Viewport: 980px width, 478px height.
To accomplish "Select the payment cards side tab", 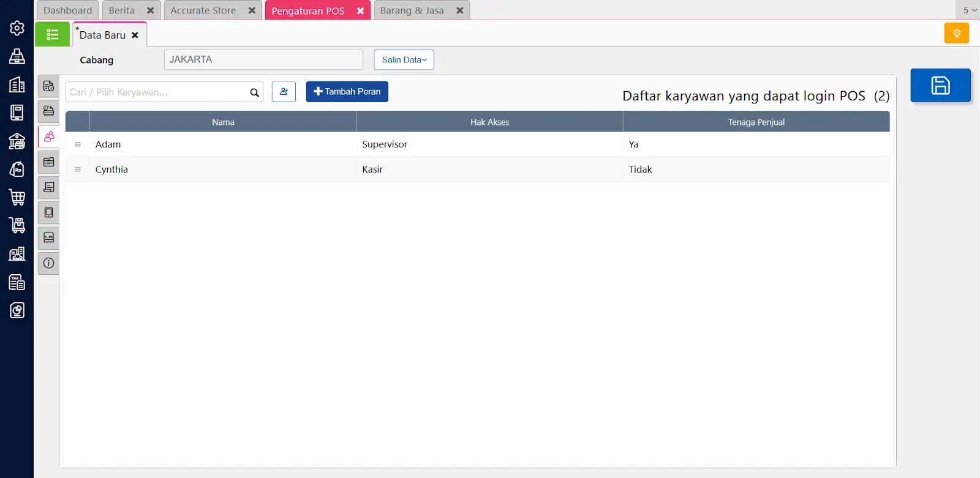I will [x=49, y=111].
